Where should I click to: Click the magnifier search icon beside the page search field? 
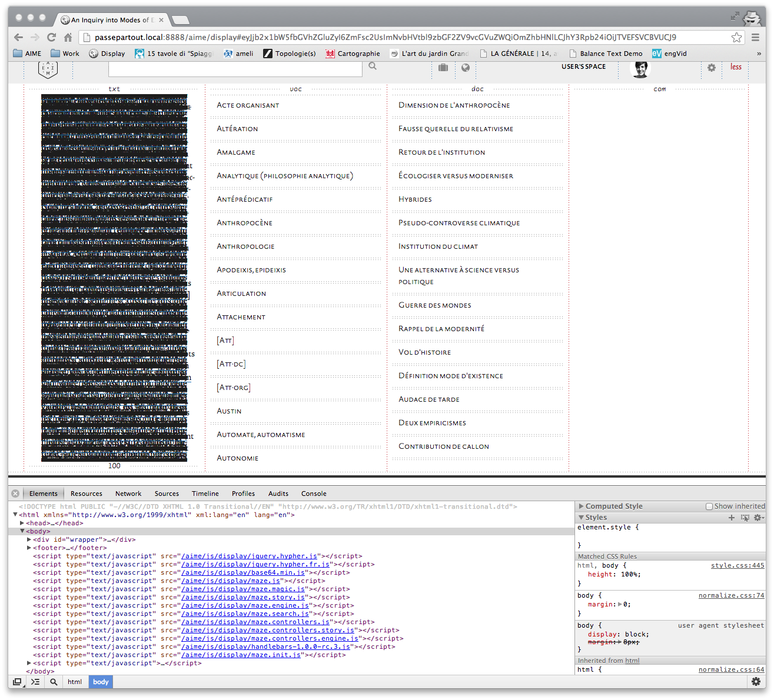coord(373,66)
